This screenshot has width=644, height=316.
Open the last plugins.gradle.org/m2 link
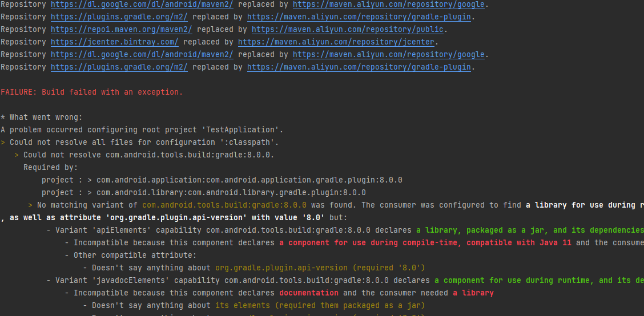pos(119,67)
